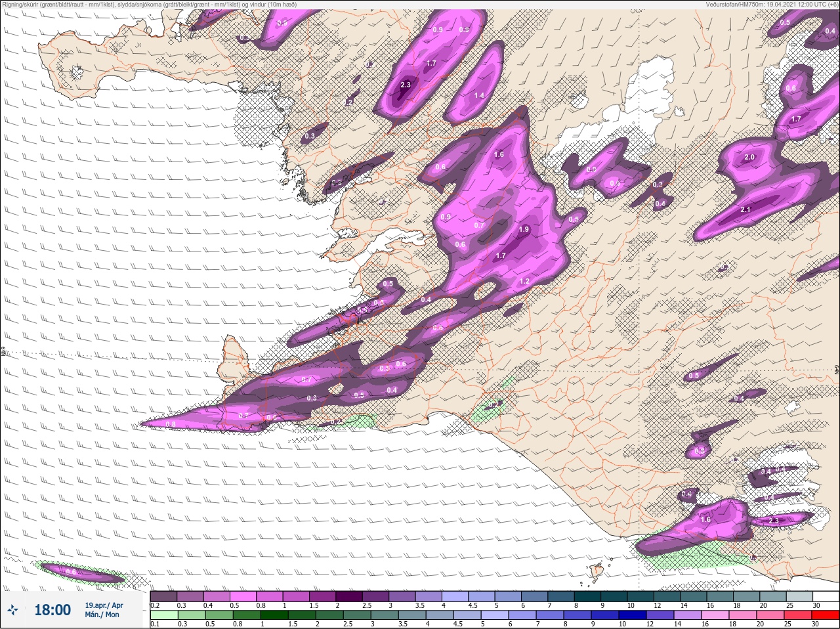Select dark teal upper legend swatch at 8
The width and height of the screenshot is (840, 629).
[588, 596]
